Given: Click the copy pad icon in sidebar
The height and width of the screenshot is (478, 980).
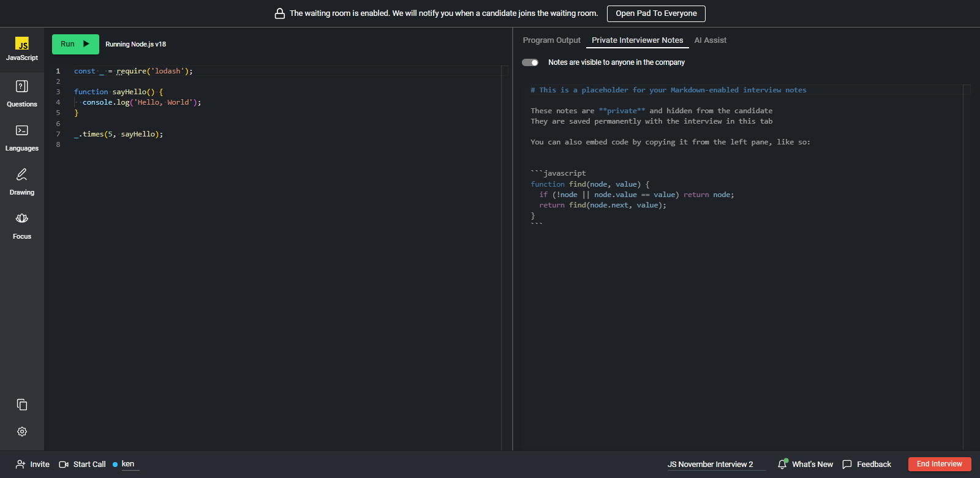Looking at the screenshot, I should [22, 405].
